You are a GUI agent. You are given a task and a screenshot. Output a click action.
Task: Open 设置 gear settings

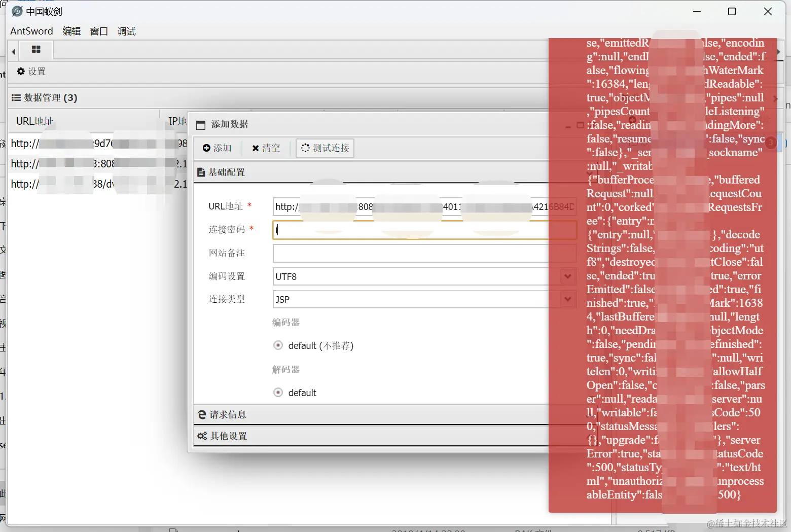pyautogui.click(x=31, y=72)
